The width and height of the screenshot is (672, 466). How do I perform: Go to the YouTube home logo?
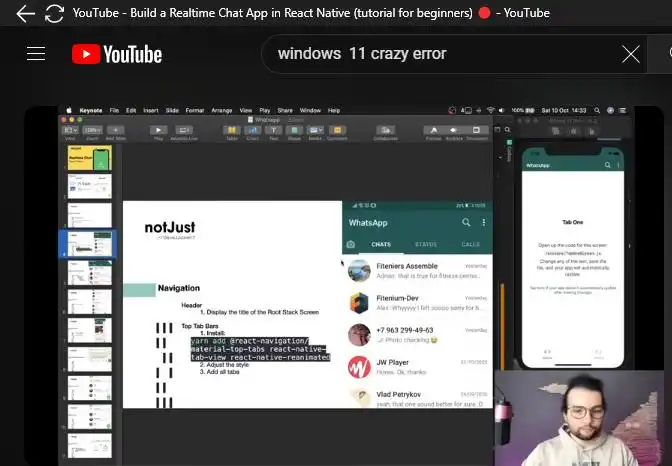117,54
